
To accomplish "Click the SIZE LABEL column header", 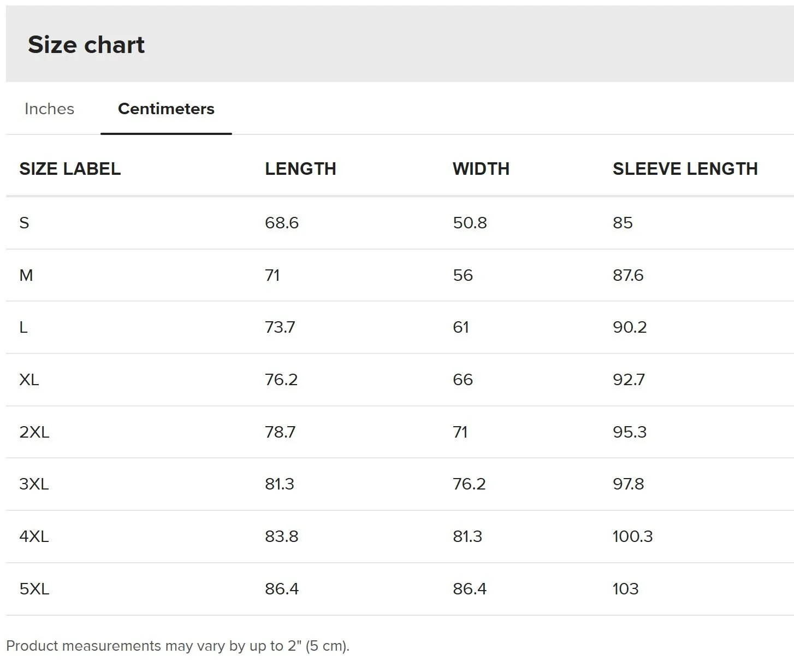I will [x=70, y=169].
